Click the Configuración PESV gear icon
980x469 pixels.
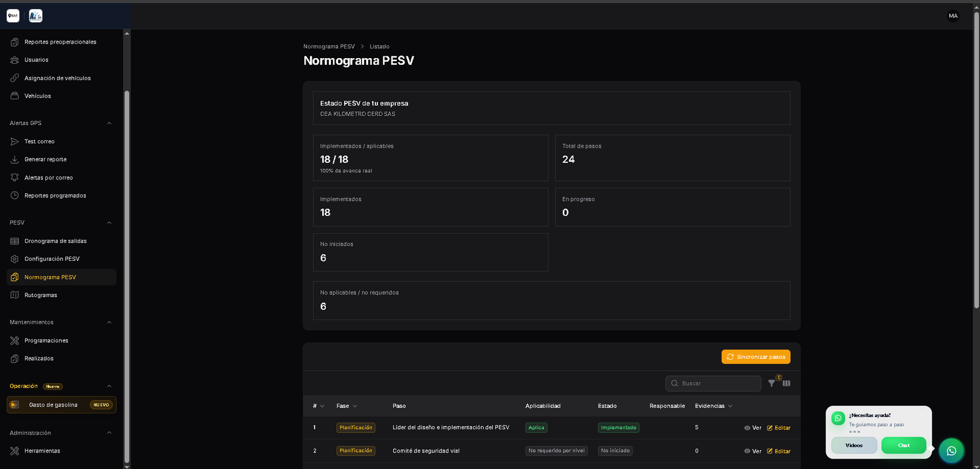[15, 259]
